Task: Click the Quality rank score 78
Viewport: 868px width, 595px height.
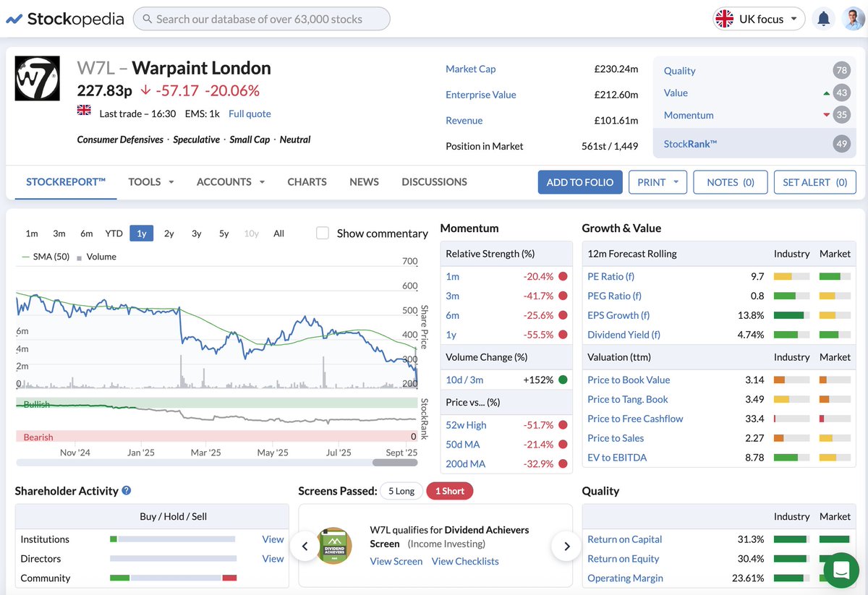Action: [841, 70]
